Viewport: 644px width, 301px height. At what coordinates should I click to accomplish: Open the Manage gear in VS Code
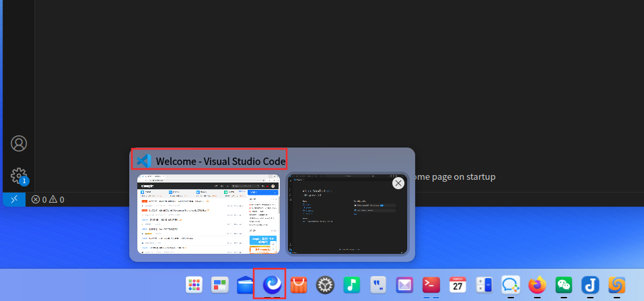coord(20,176)
